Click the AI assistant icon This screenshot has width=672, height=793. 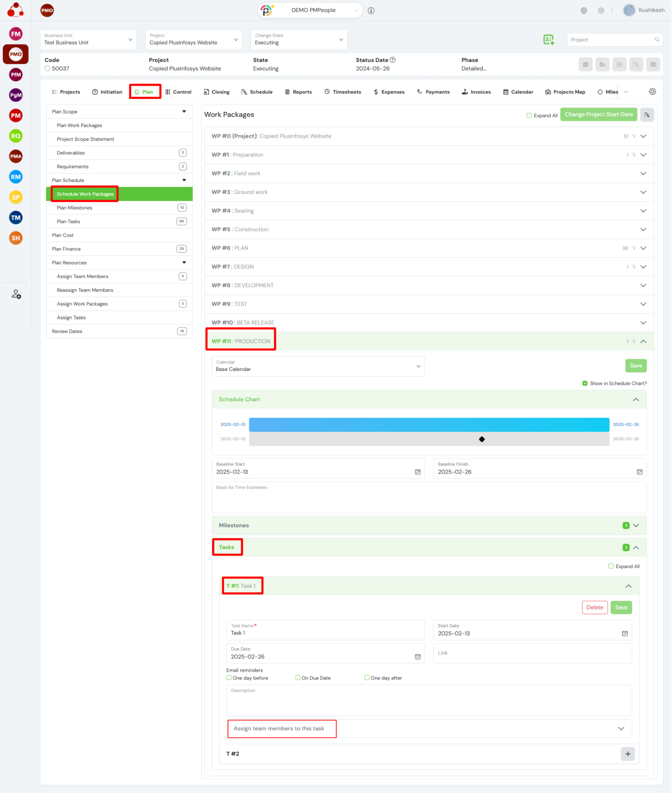[x=549, y=40]
